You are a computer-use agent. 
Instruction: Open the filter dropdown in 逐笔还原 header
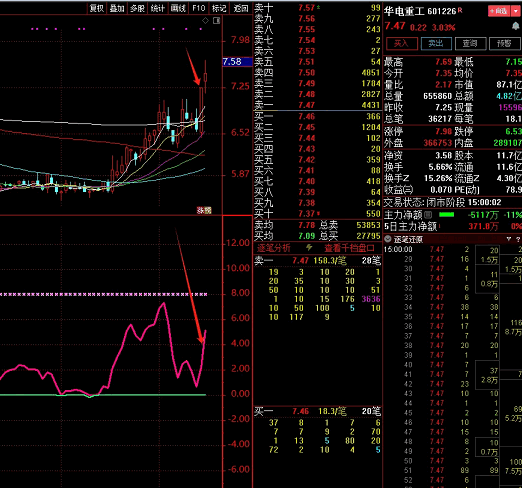pos(509,239)
